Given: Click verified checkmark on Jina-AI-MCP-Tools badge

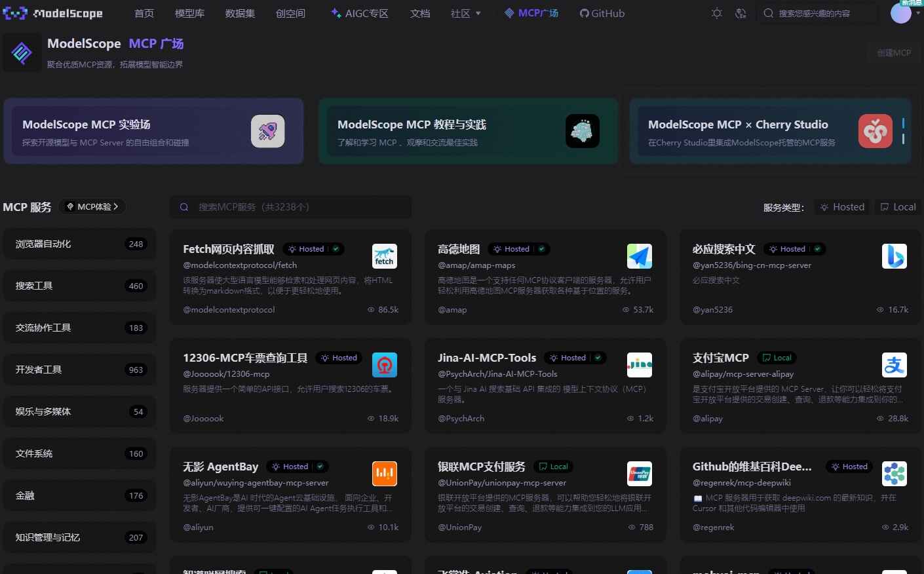Looking at the screenshot, I should pyautogui.click(x=598, y=358).
